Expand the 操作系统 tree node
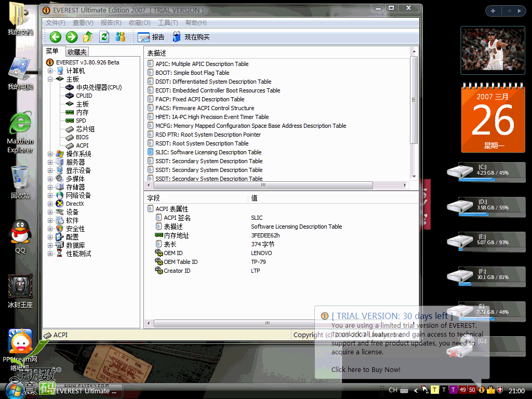The image size is (532, 399). [x=50, y=154]
